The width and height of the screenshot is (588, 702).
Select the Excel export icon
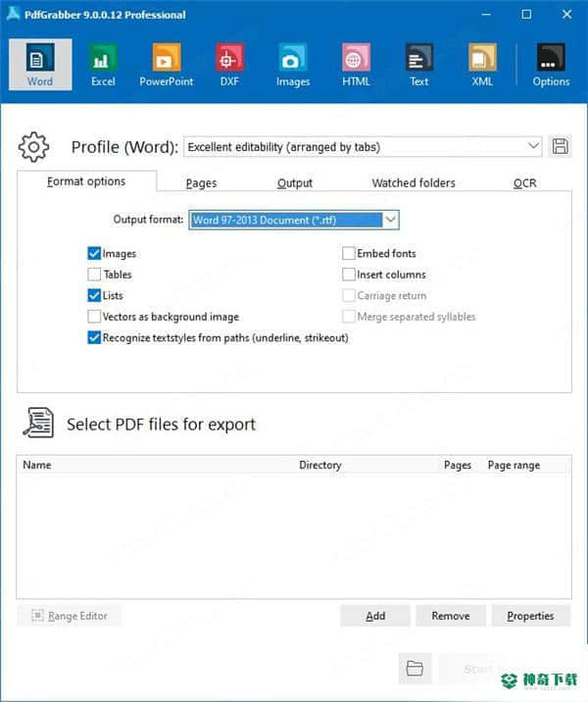point(103,65)
